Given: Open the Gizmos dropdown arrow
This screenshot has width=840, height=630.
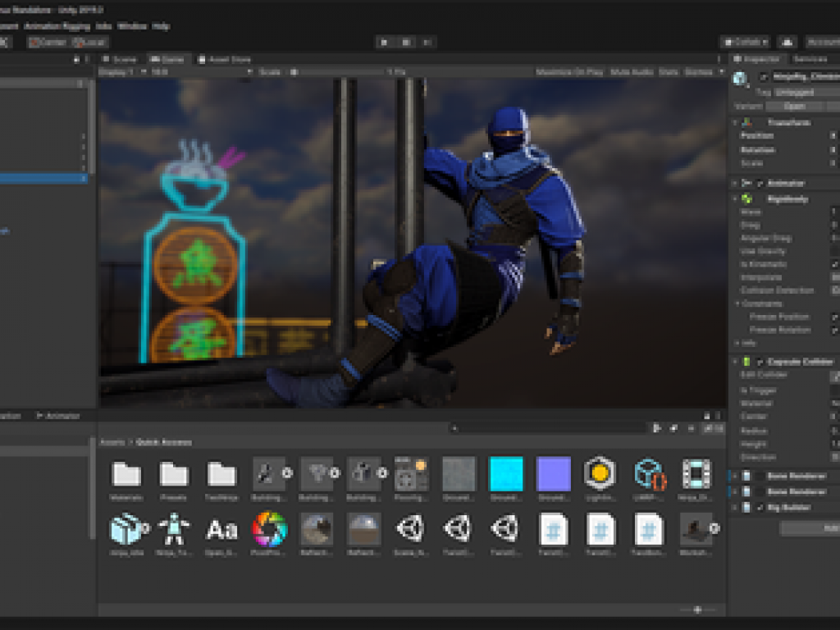Looking at the screenshot, I should 722,72.
